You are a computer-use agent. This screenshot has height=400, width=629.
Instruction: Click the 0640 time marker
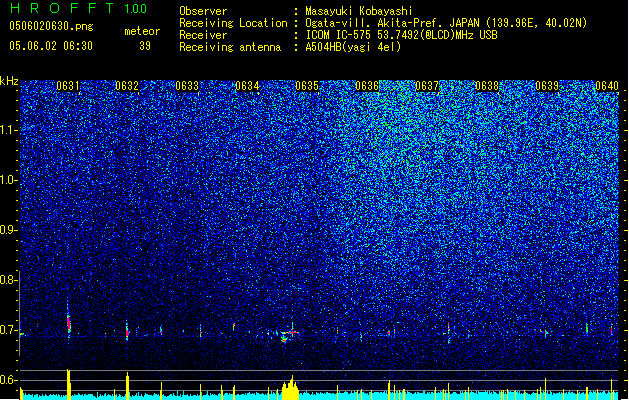tap(607, 86)
